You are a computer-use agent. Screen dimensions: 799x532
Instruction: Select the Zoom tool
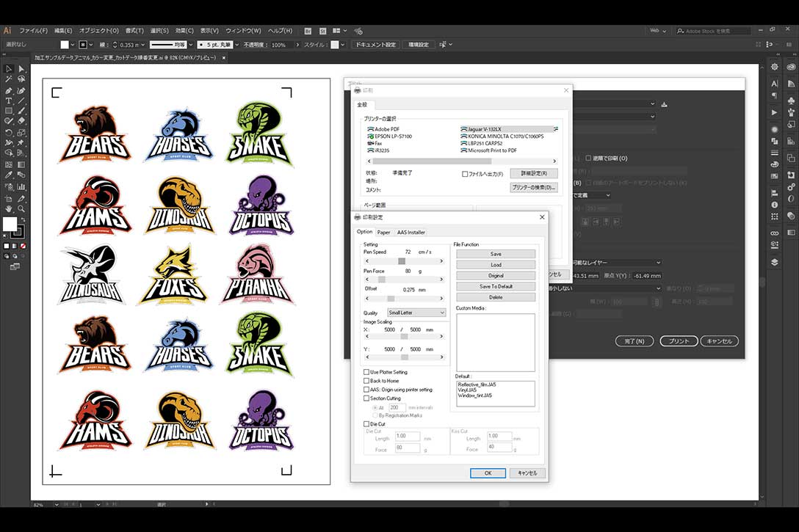click(21, 208)
